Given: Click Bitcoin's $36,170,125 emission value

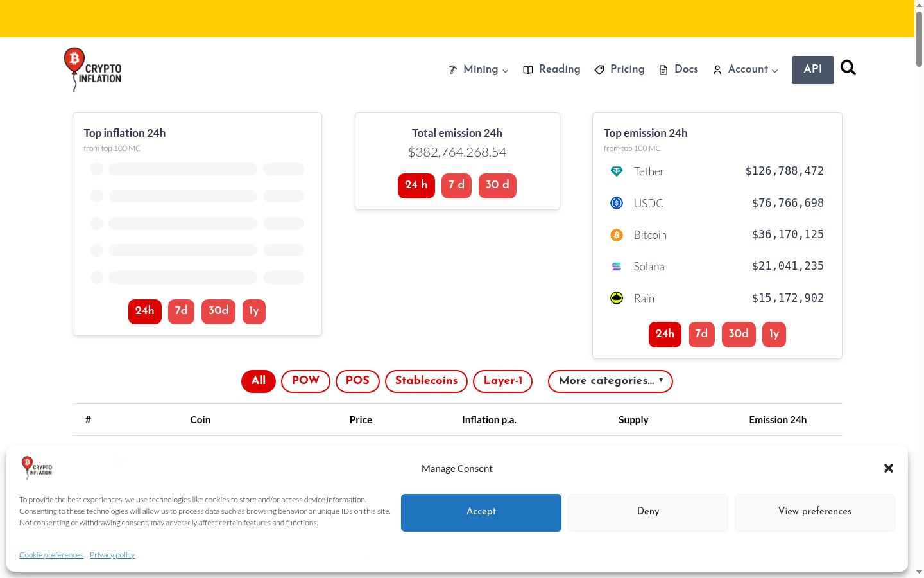Looking at the screenshot, I should tap(788, 234).
